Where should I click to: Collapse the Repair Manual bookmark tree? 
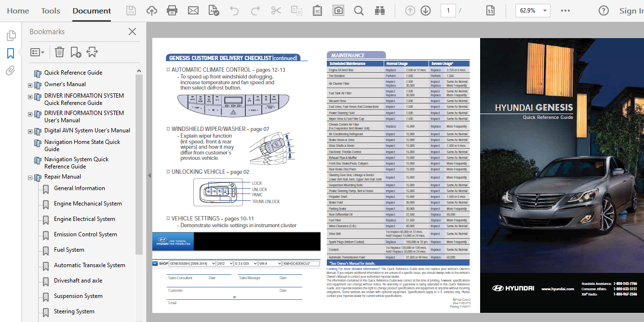click(30, 178)
